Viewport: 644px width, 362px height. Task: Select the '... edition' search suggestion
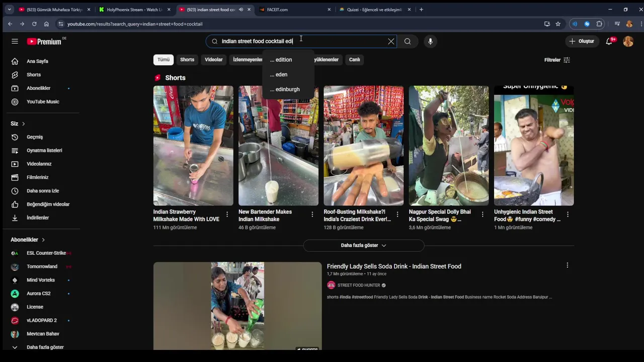click(288, 60)
